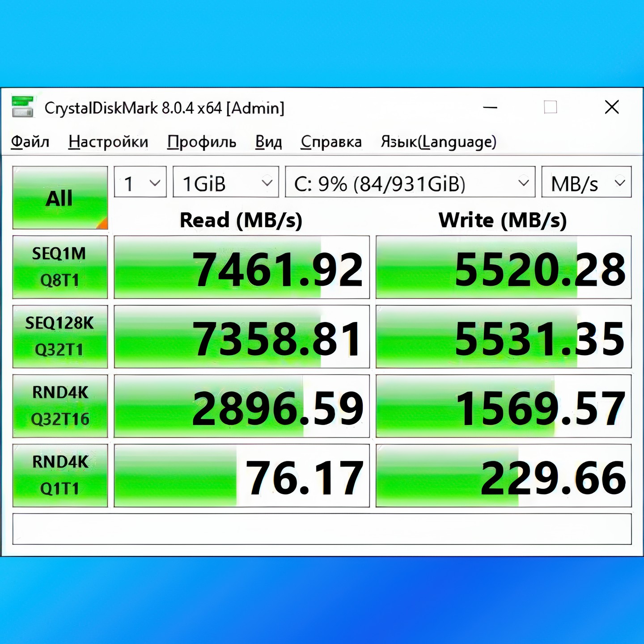Open the drive selector showing C: 9%

(x=410, y=182)
